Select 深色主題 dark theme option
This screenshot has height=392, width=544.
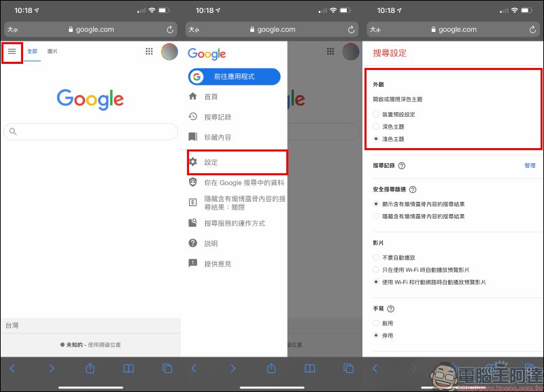[x=376, y=127]
